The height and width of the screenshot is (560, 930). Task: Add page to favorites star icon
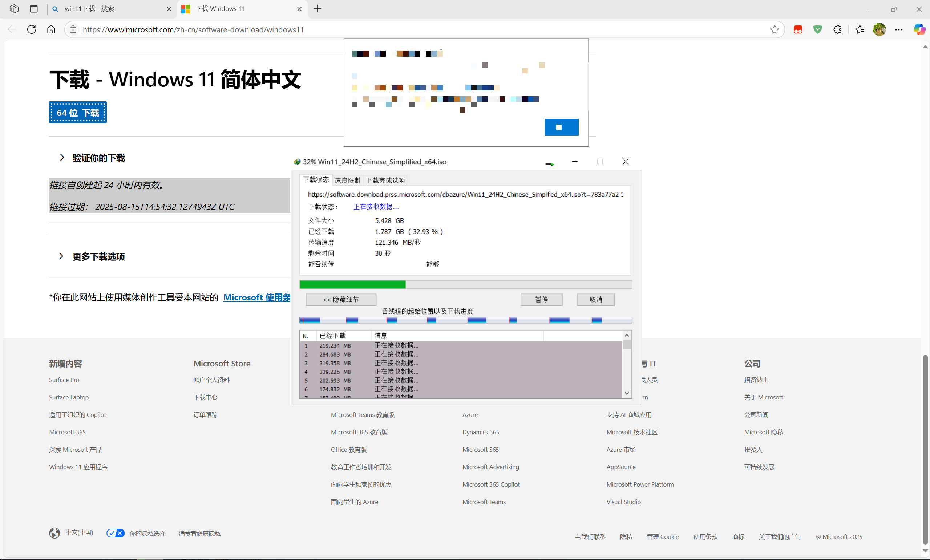[x=774, y=29]
